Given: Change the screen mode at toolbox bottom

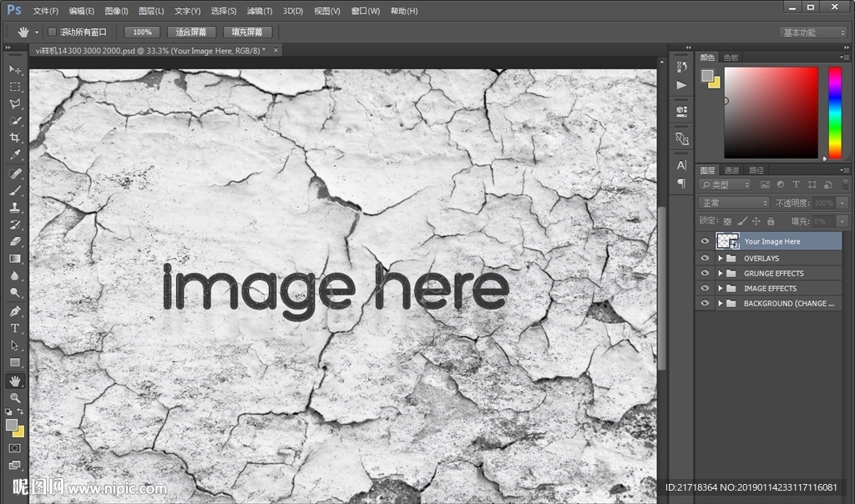Looking at the screenshot, I should tap(15, 465).
